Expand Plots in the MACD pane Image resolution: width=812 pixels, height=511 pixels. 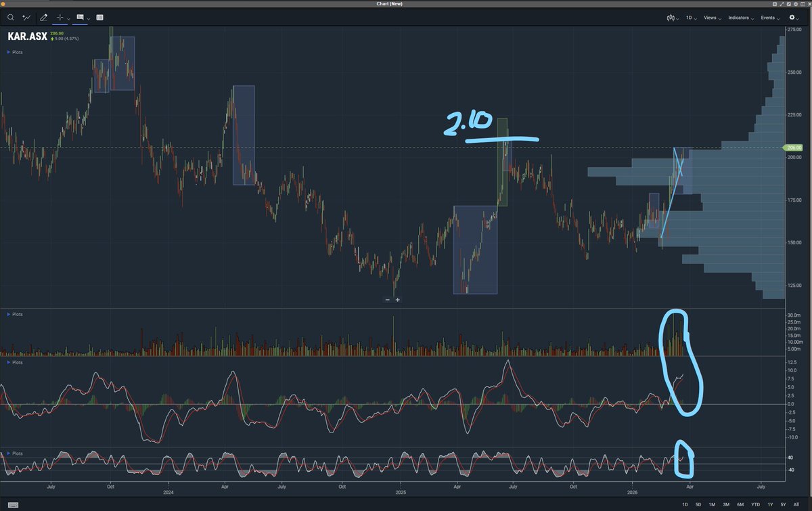pyautogui.click(x=14, y=362)
